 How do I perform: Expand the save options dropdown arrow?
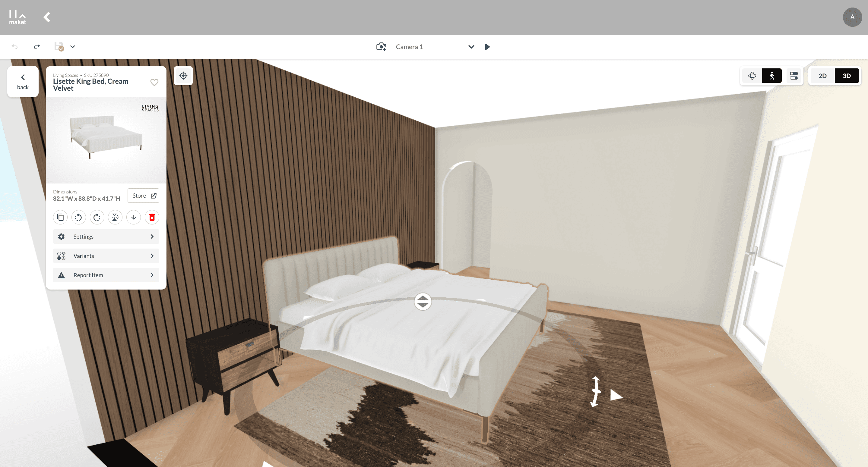tap(72, 47)
